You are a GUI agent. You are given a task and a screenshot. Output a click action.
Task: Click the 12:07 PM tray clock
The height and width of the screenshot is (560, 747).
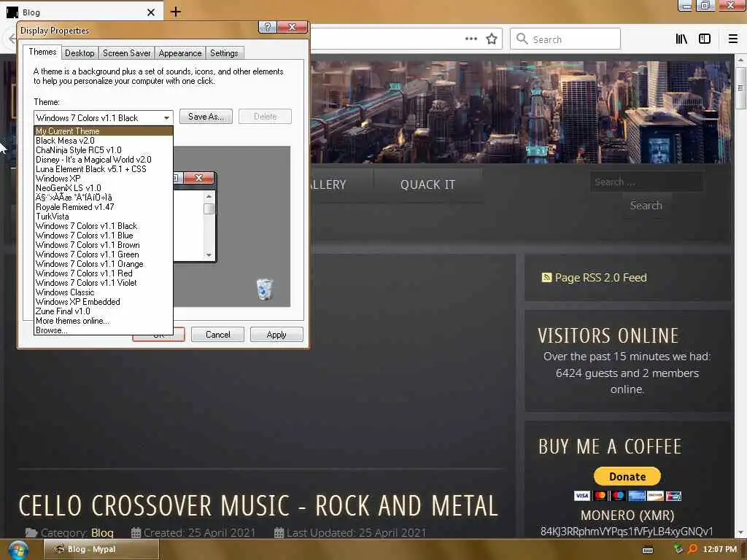click(x=719, y=550)
